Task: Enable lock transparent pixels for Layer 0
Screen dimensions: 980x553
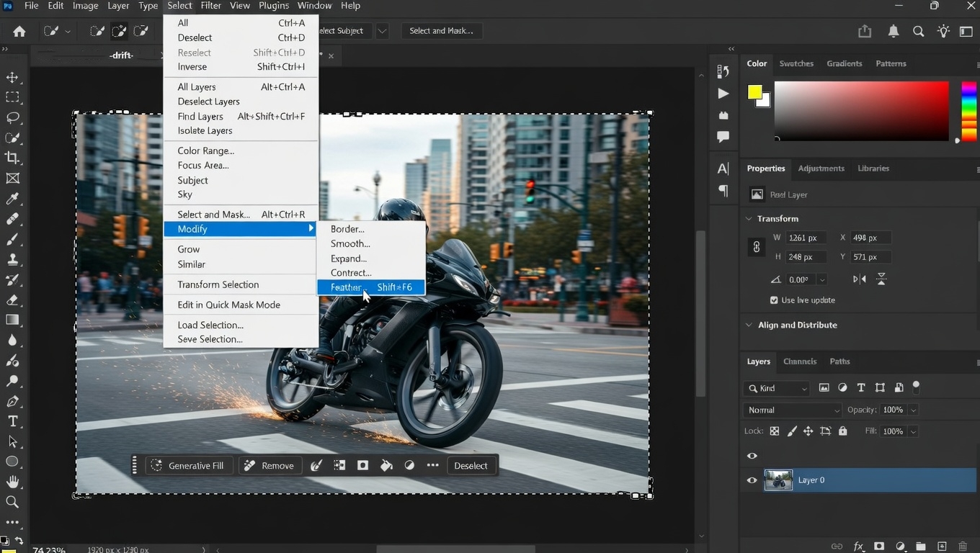Action: (775, 431)
